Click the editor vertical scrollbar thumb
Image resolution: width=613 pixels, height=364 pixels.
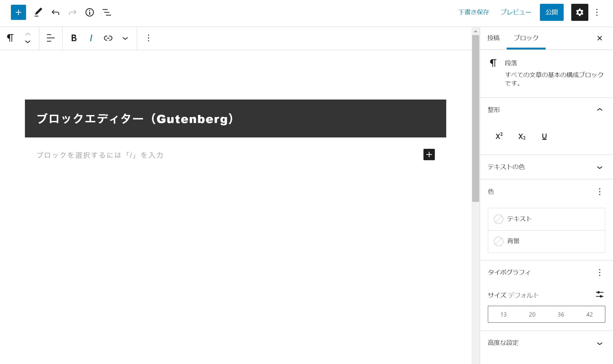coord(475,118)
